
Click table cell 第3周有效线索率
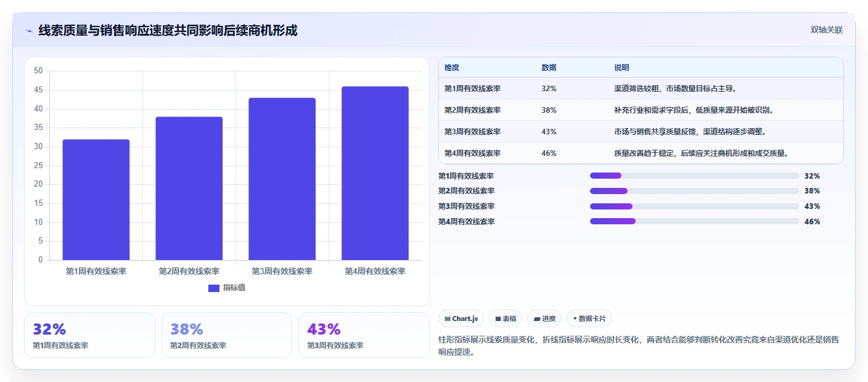coord(472,132)
